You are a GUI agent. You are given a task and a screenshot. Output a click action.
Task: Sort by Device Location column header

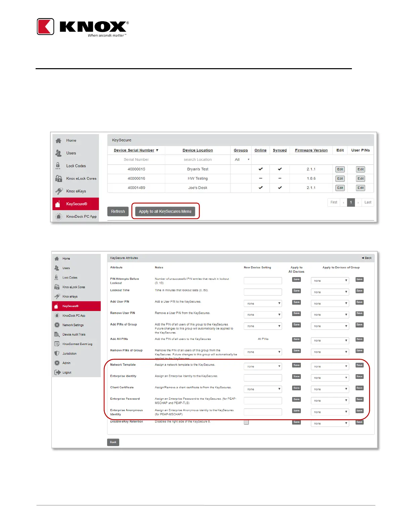198,150
